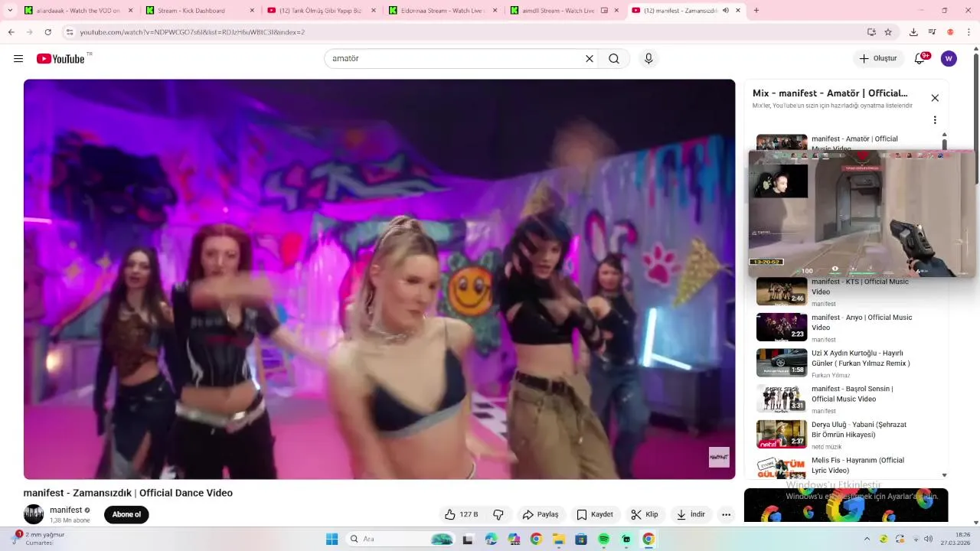Bookmark this page with the star
980x551 pixels.
(x=888, y=32)
